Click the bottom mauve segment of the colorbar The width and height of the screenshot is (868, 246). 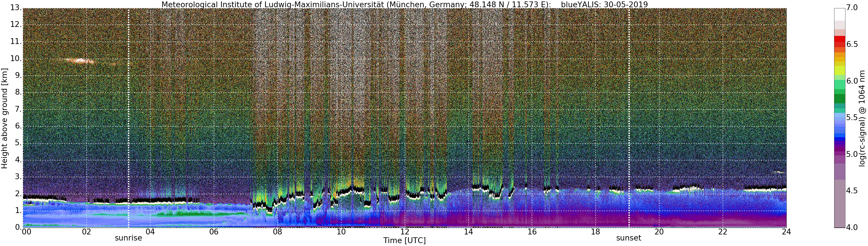(839, 203)
